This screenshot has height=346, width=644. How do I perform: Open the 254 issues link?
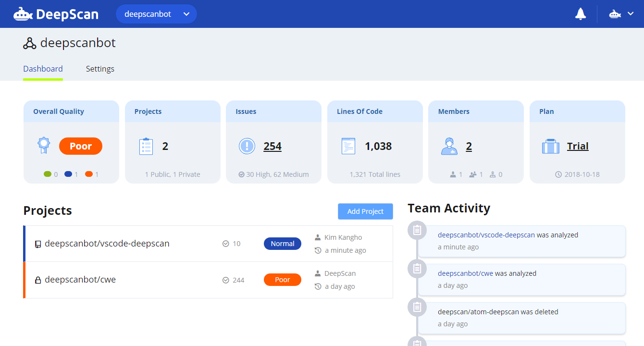(x=272, y=146)
